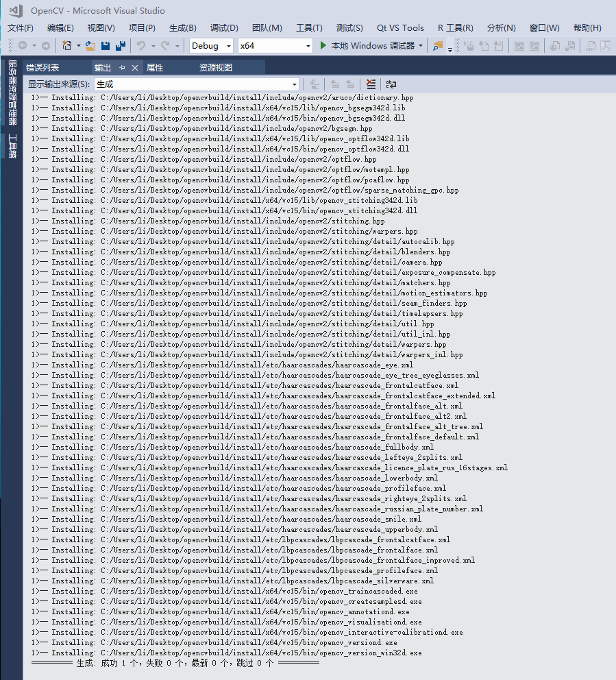The width and height of the screenshot is (616, 680).
Task: Pin the output tab with pushpin
Action: click(x=122, y=68)
